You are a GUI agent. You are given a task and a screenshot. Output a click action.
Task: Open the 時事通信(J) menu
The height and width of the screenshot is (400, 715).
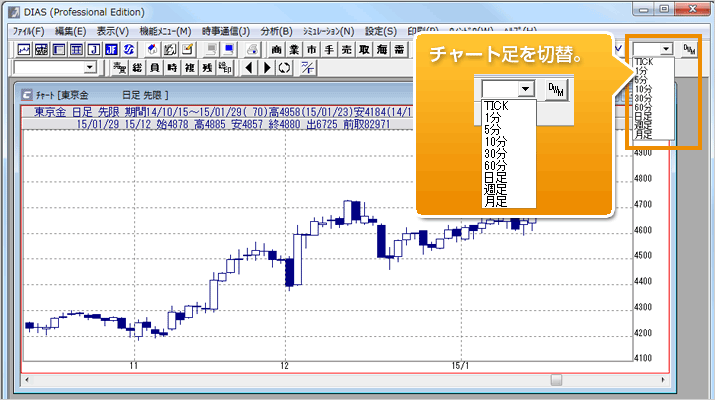click(225, 32)
